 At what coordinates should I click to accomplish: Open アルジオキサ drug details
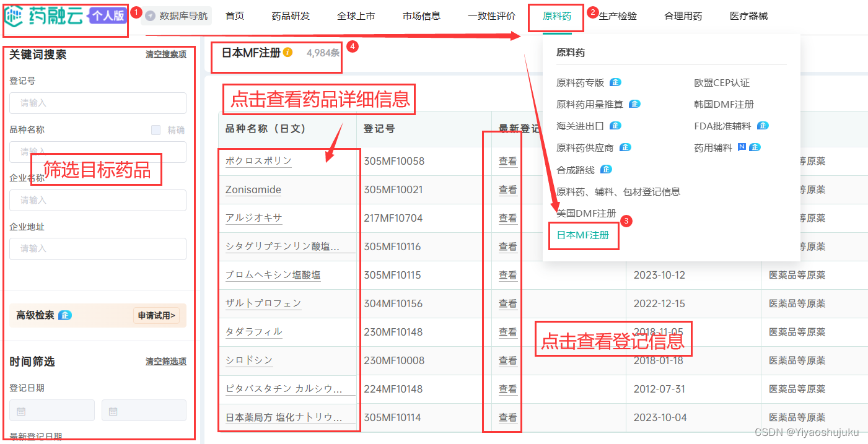tap(254, 218)
